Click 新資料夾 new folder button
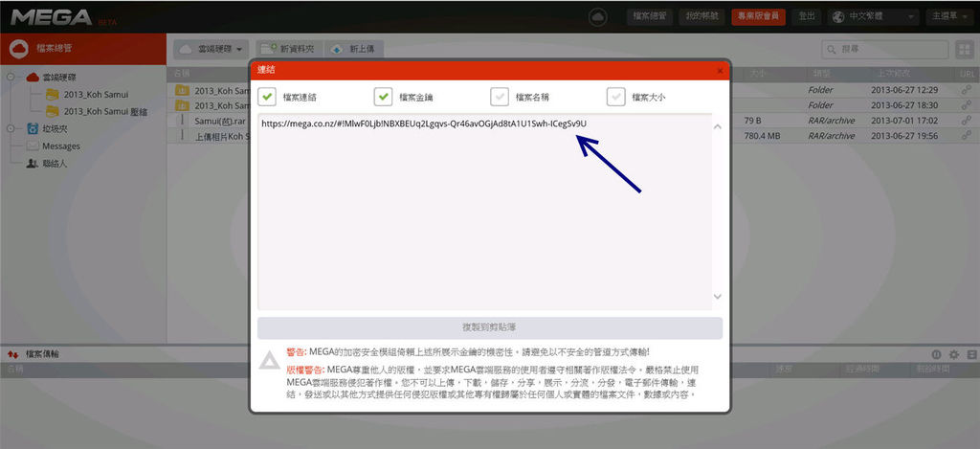 (x=289, y=49)
